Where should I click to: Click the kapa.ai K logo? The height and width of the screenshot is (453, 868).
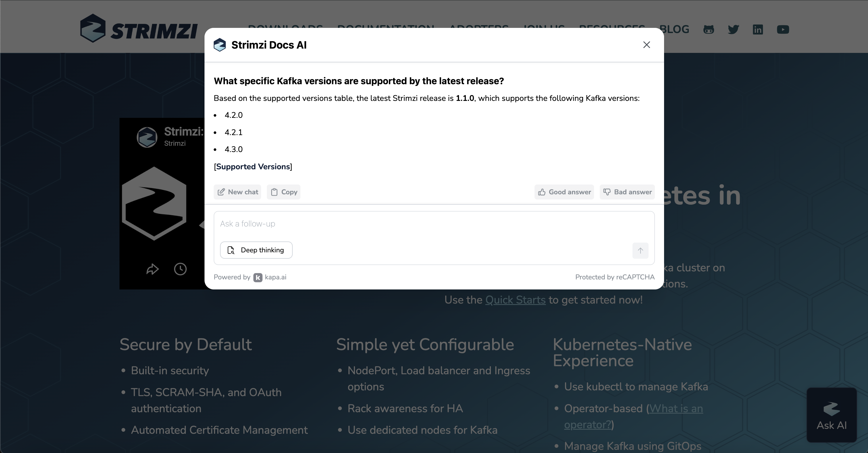258,277
